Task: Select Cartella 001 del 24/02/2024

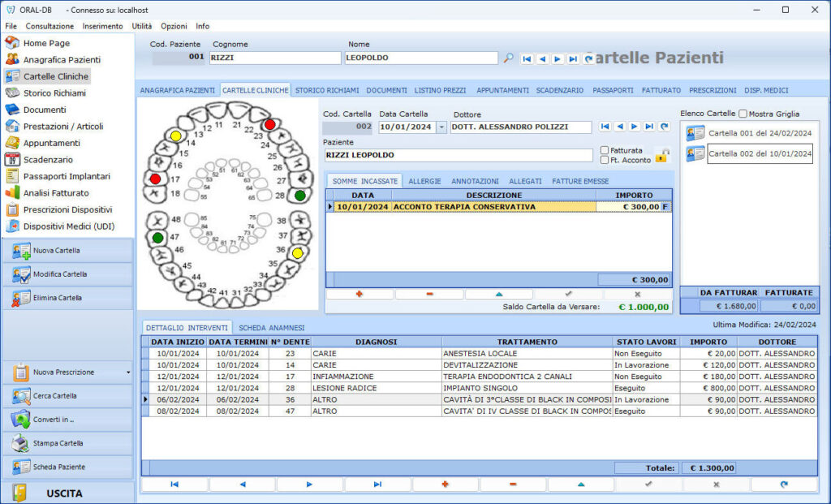Action: pyautogui.click(x=759, y=133)
